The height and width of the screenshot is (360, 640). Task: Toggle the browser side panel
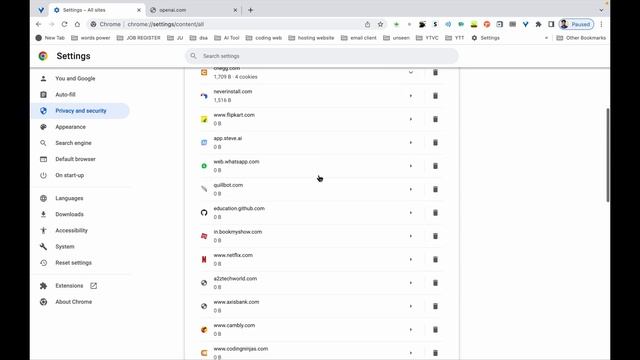pyautogui.click(x=551, y=24)
